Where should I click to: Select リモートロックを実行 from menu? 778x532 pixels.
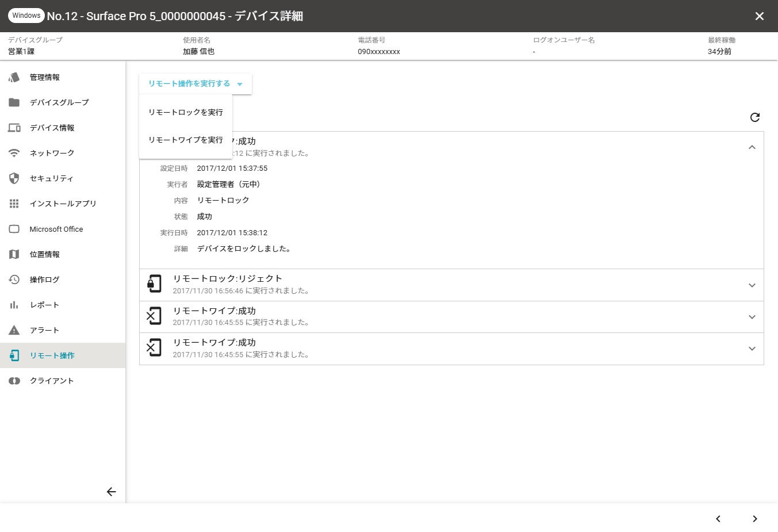click(186, 112)
